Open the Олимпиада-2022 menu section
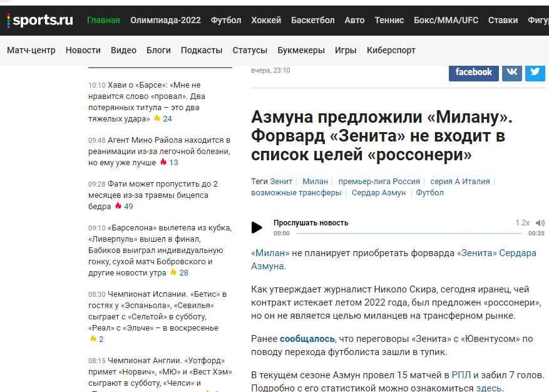 165,20
